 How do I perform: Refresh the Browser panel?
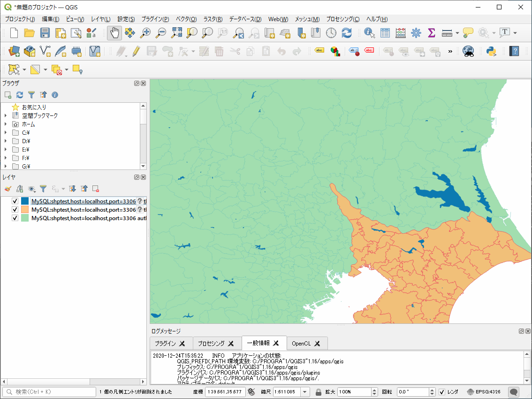(20, 95)
